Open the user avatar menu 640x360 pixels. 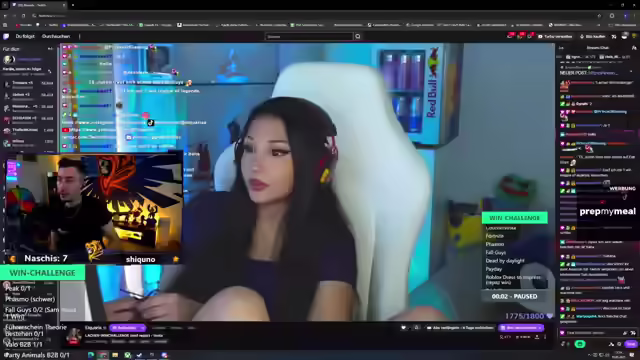pyautogui.click(x=624, y=36)
